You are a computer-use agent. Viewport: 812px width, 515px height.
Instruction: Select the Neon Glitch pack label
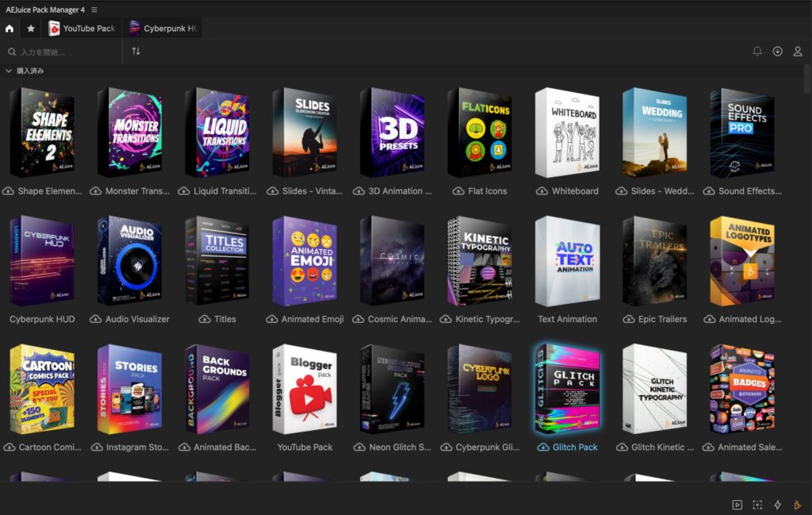click(400, 447)
